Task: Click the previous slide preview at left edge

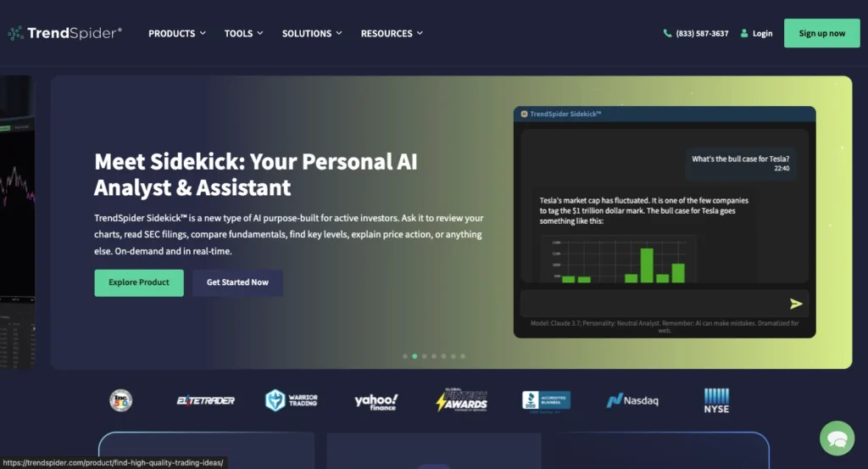Action: (17, 221)
